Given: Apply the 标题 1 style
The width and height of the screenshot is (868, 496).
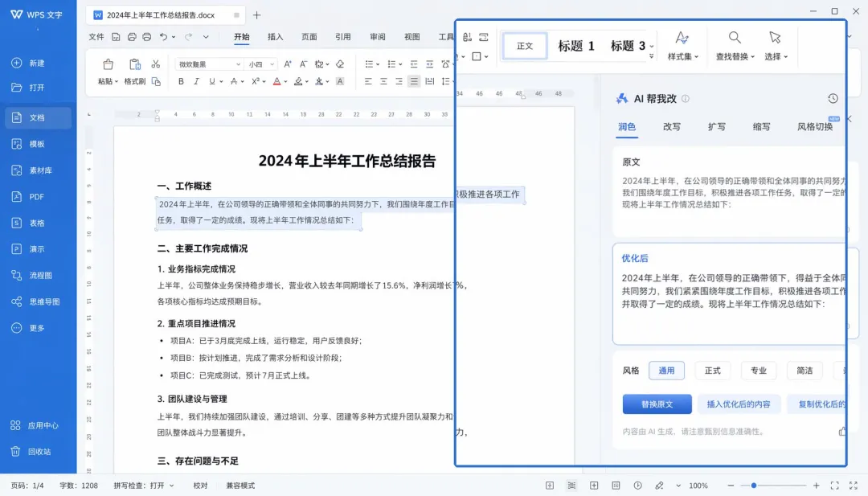Looking at the screenshot, I should 575,46.
